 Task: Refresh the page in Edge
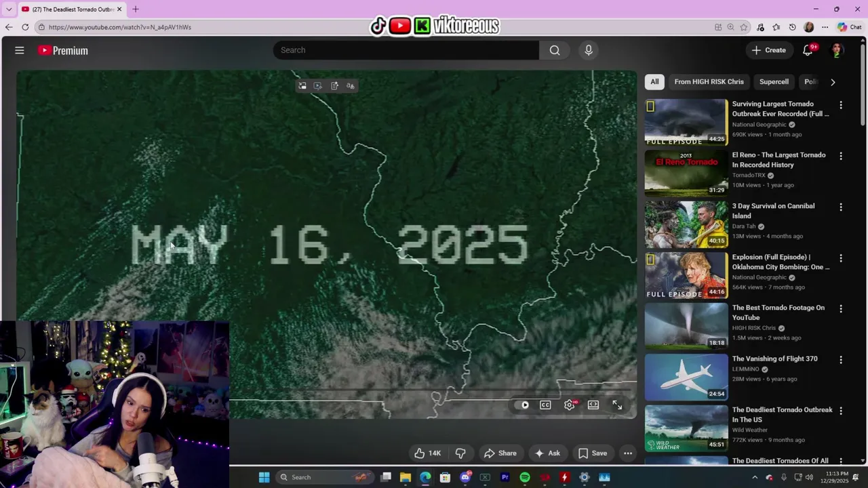(x=25, y=27)
